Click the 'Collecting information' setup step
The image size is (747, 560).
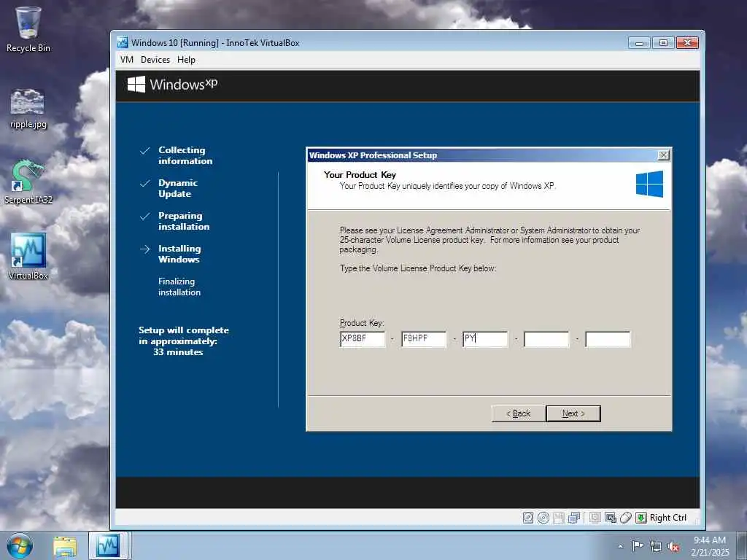coord(185,155)
